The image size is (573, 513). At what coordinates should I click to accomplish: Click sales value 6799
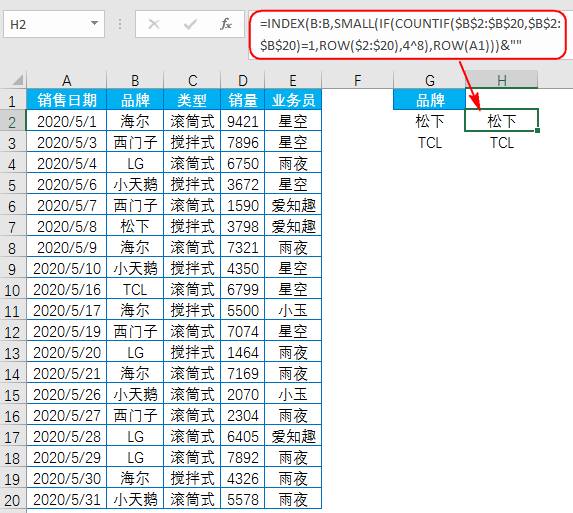(x=243, y=289)
